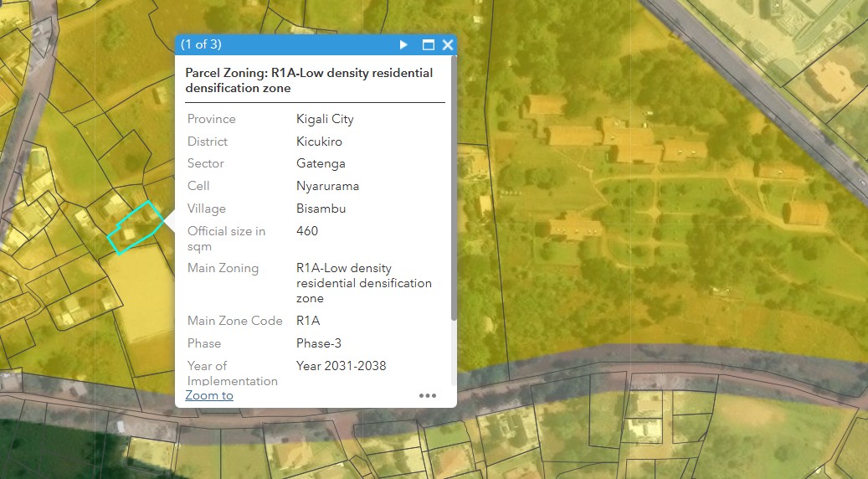Click the popup vertical scrollbar
This screenshot has height=479, width=868.
pyautogui.click(x=454, y=188)
